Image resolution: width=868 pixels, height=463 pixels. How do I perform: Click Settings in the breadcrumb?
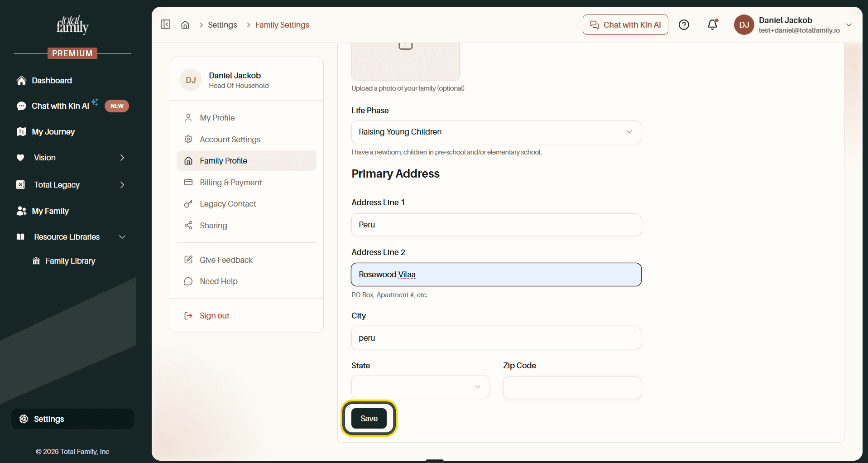coord(222,25)
